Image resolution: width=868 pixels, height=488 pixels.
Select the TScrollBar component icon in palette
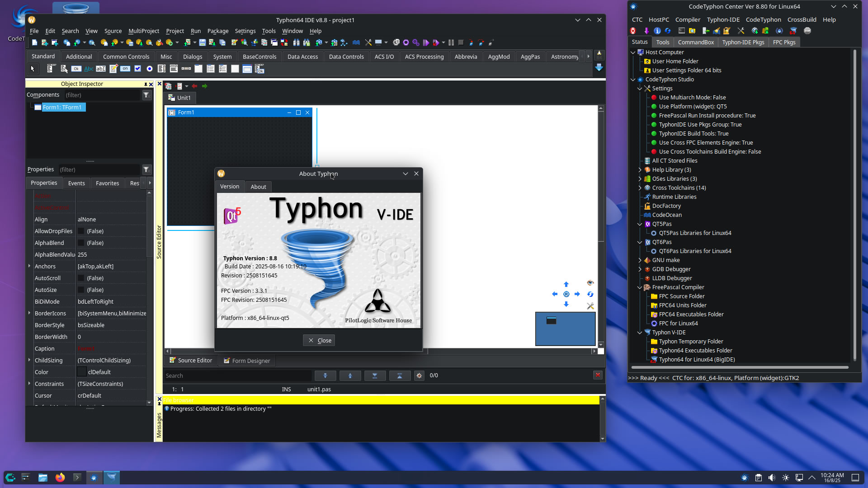tap(186, 69)
